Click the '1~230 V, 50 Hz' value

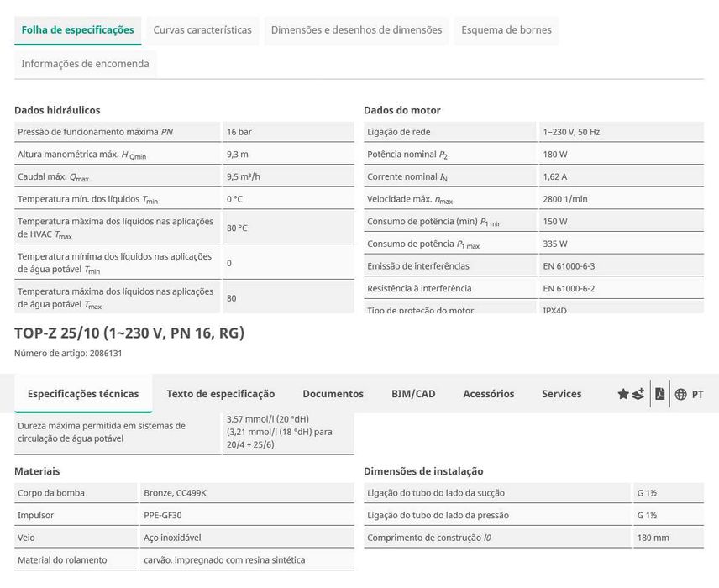point(571,132)
